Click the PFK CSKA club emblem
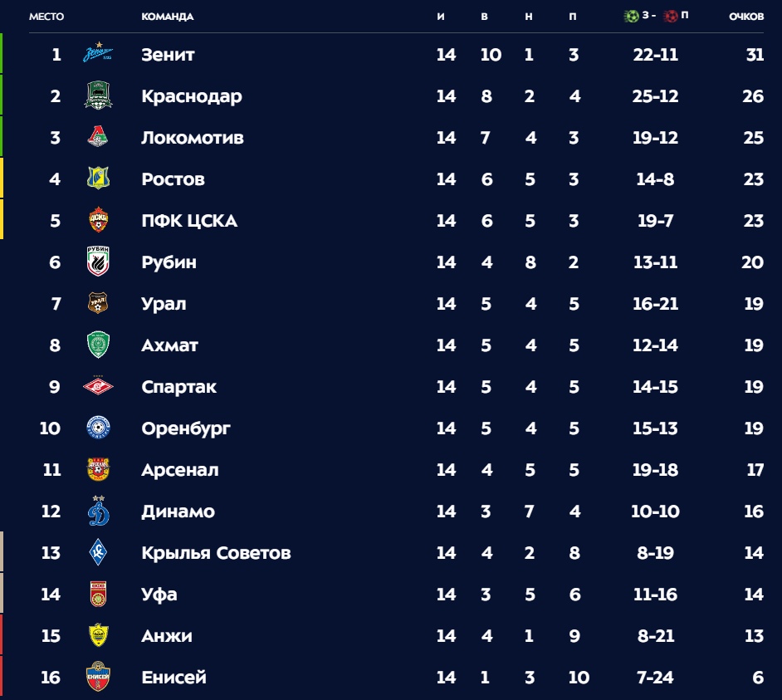Image resolution: width=782 pixels, height=700 pixels. (98, 221)
